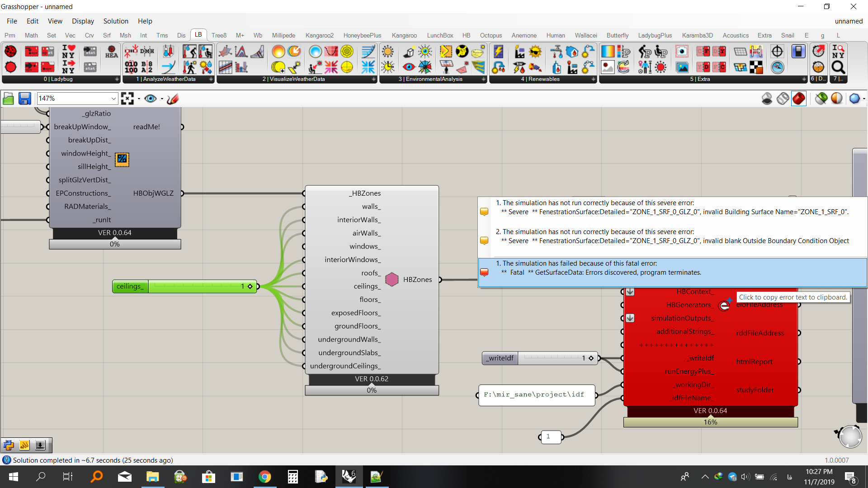Click the working directory path input panel
The image size is (868, 488).
[x=537, y=395]
